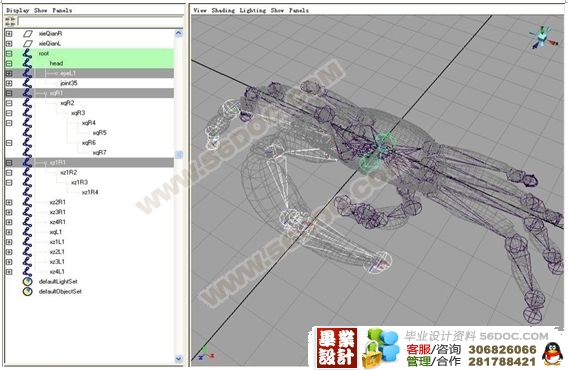
Task: Click the defaultLightSet set icon
Action: pos(28,282)
